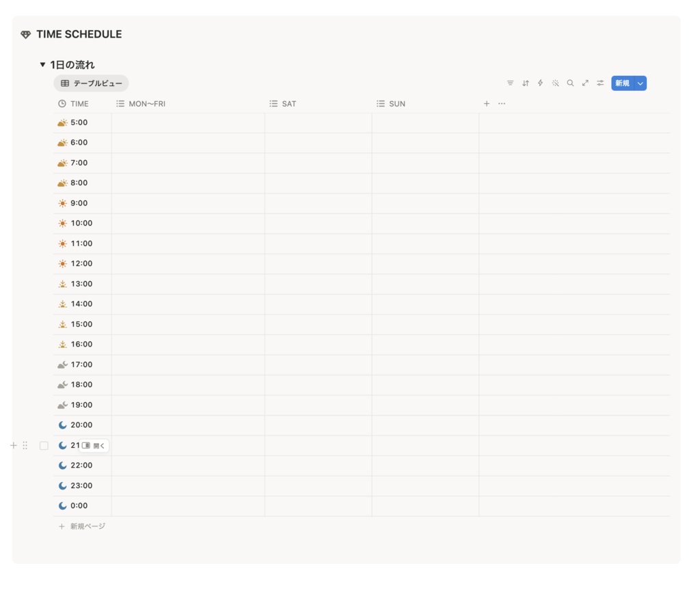The height and width of the screenshot is (590, 700).
Task: Open the dropdown arrow beside 新規
Action: [640, 83]
